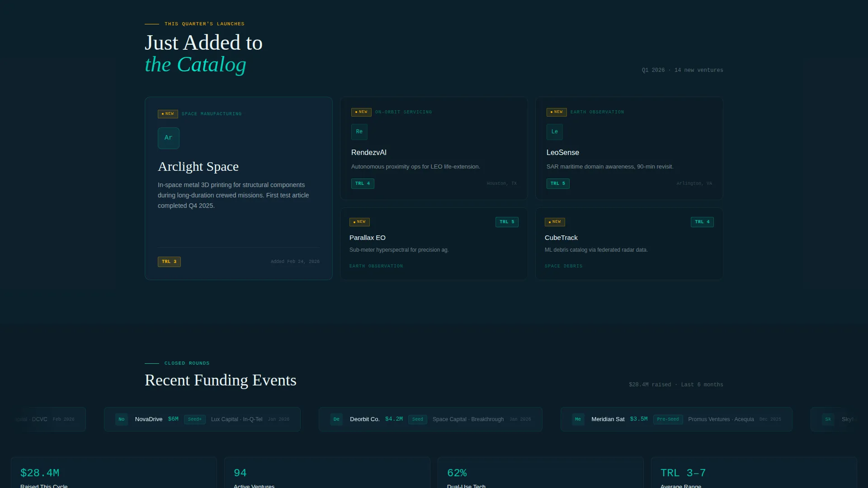Screen dimensions: 868x488
Task: Click the NEW badge on RendezvAI card
Action: [361, 112]
